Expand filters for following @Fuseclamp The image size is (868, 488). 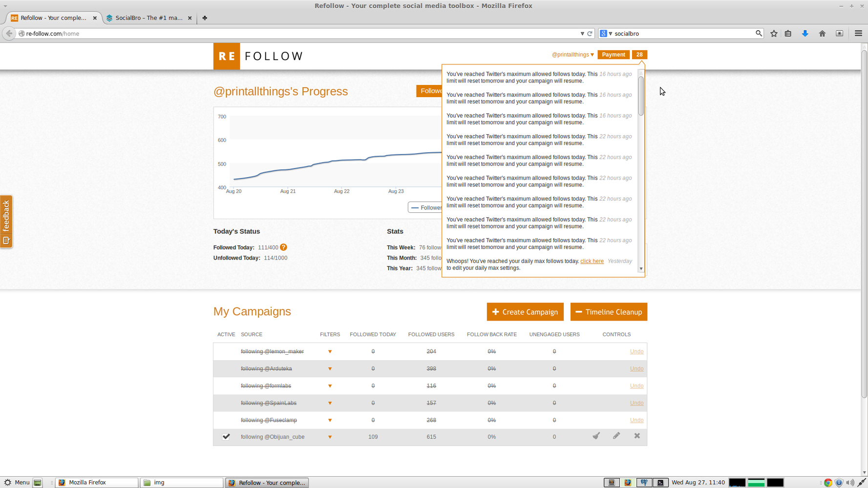pos(330,420)
